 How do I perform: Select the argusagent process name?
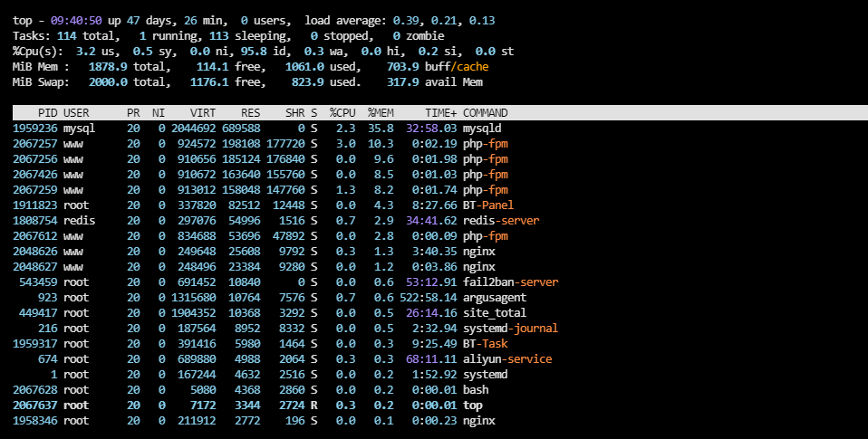tap(495, 297)
